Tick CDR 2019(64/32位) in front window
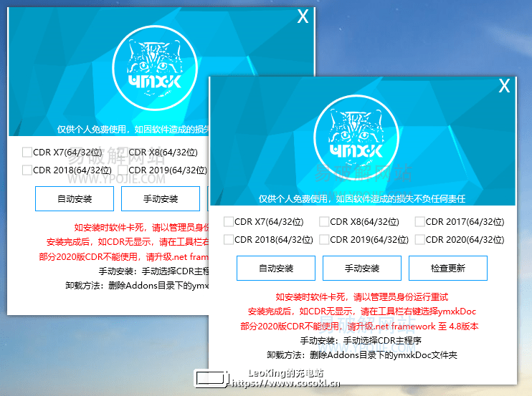The width and height of the screenshot is (532, 396). (x=324, y=239)
